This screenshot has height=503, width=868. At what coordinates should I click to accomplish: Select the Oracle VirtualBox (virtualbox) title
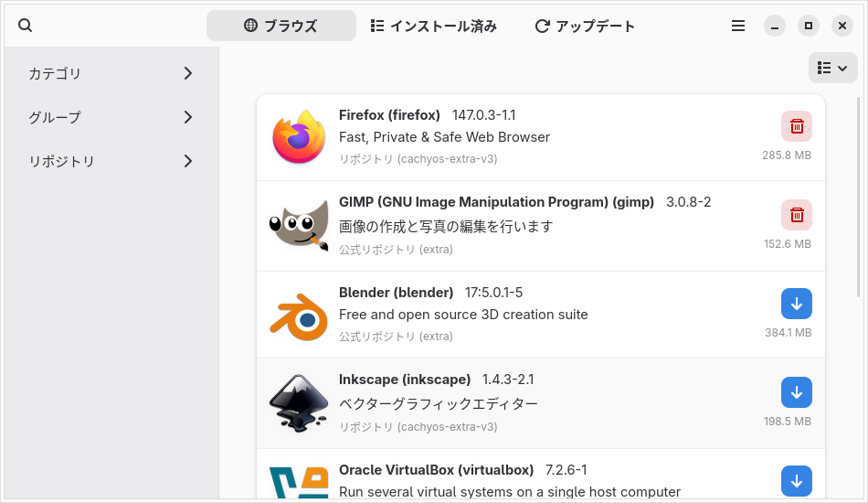click(x=436, y=470)
